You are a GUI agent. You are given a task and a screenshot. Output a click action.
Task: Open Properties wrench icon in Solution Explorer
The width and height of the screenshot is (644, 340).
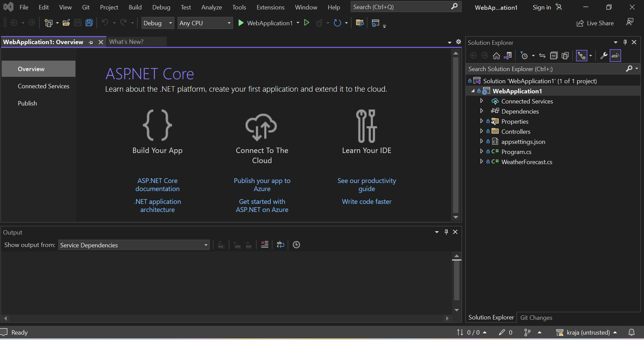point(604,56)
